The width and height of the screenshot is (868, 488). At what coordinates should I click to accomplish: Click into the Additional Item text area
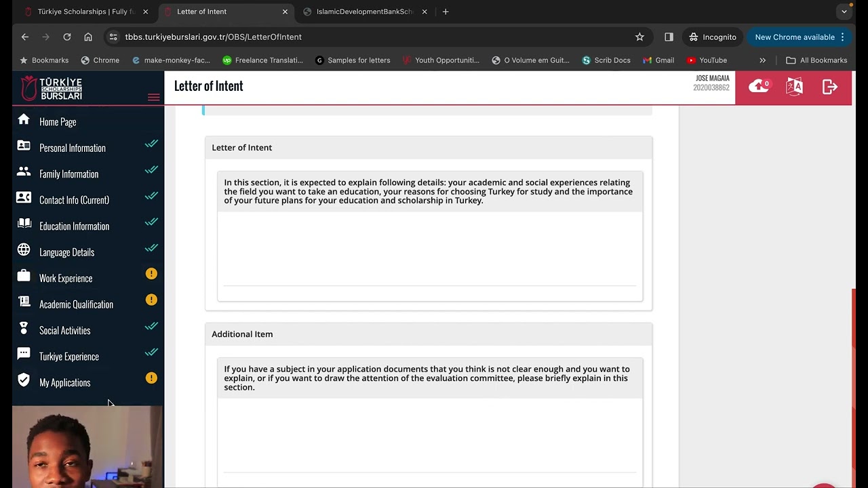(x=430, y=435)
